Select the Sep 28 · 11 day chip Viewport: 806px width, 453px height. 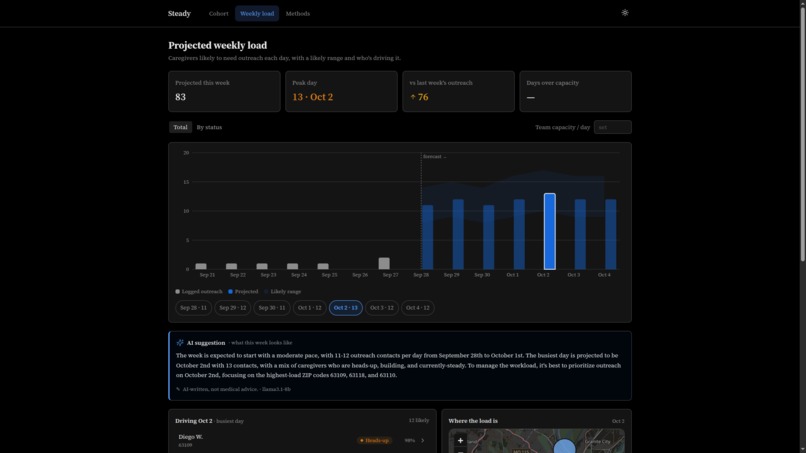point(193,307)
